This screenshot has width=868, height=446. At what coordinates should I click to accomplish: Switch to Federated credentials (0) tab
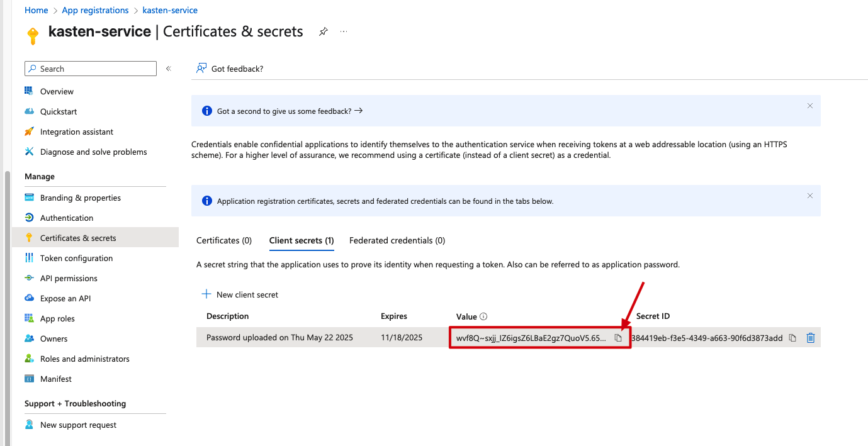pyautogui.click(x=397, y=240)
